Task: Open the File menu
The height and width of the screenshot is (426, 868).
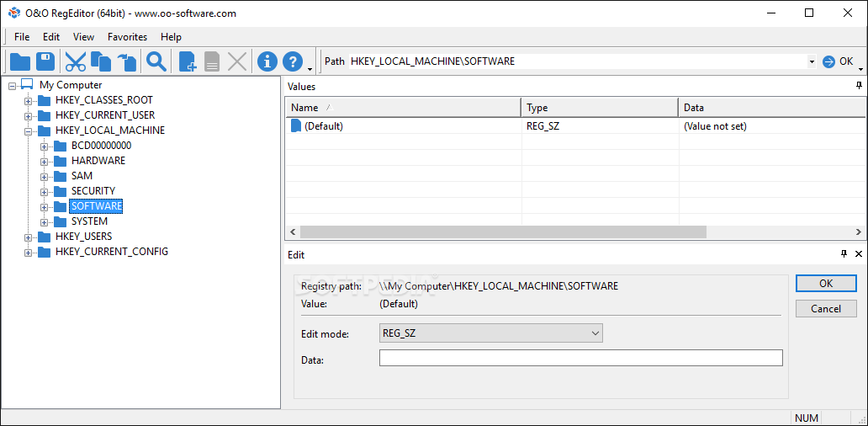Action: (22, 37)
